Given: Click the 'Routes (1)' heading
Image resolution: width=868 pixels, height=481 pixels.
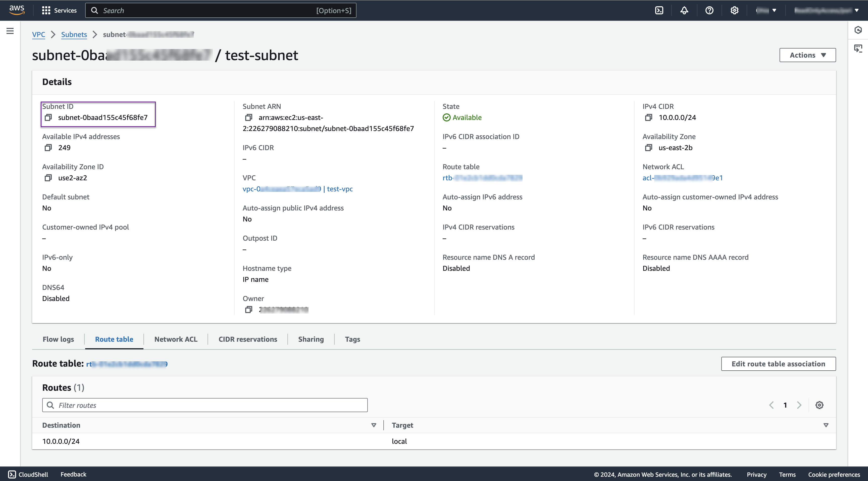Looking at the screenshot, I should click(x=63, y=387).
